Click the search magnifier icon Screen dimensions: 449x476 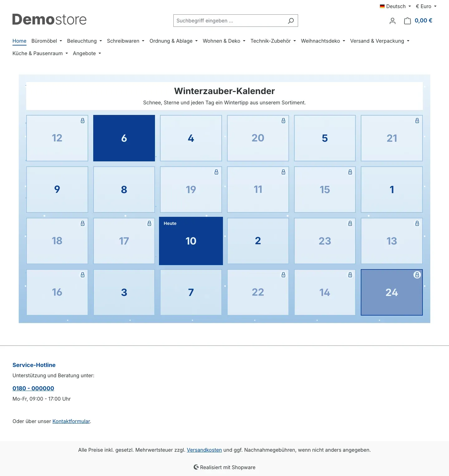(x=291, y=21)
